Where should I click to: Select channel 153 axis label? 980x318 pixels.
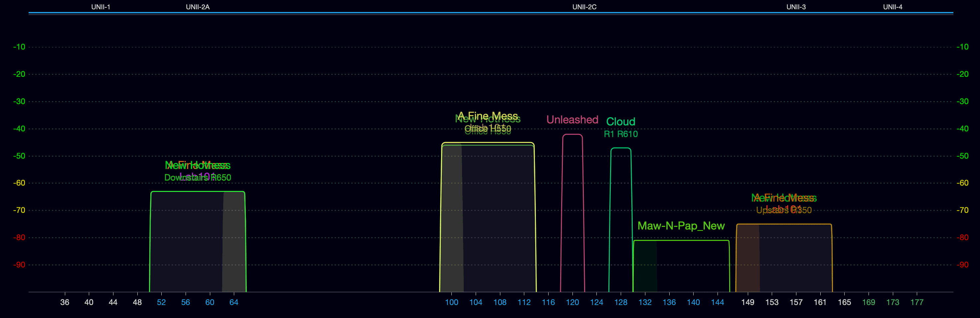pyautogui.click(x=771, y=302)
